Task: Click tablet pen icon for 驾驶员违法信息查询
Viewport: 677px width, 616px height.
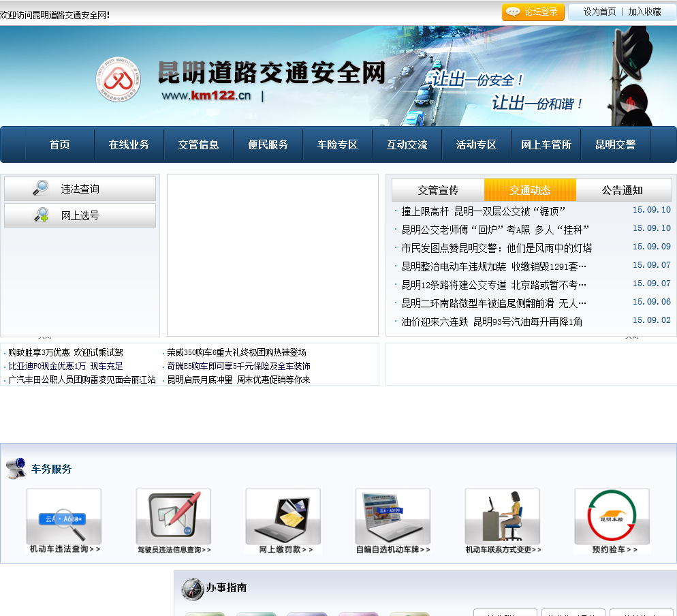Action: [174, 516]
